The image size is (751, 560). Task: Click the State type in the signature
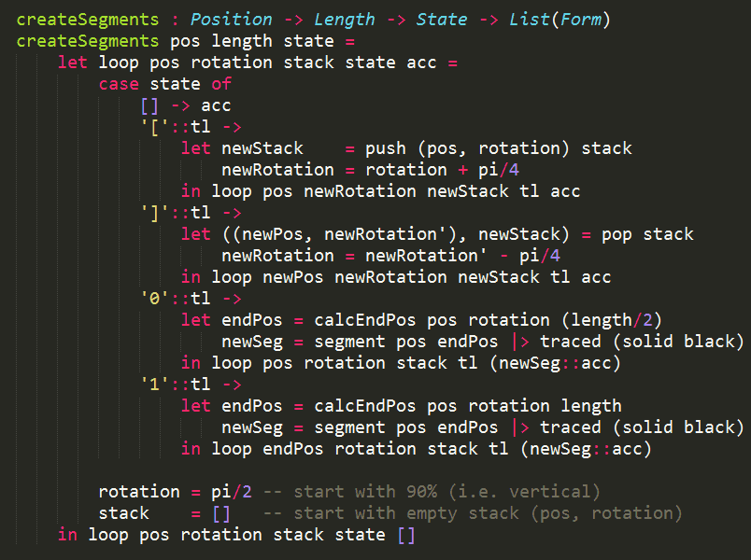(442, 19)
